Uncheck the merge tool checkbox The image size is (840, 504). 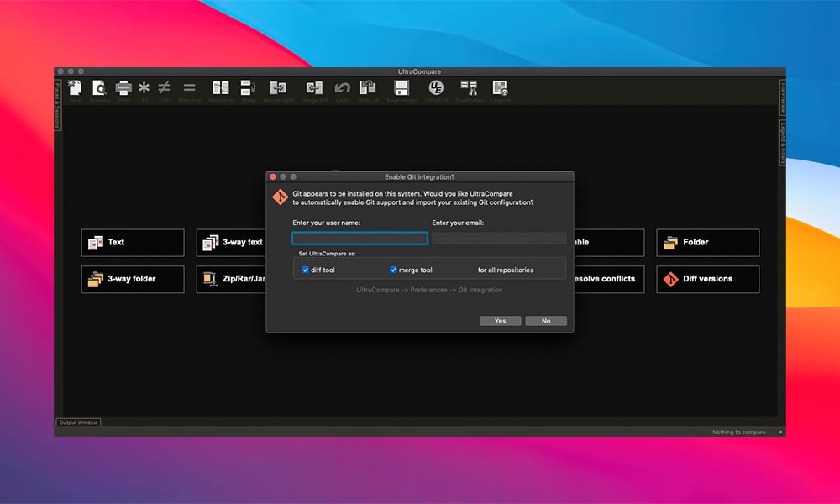(393, 270)
